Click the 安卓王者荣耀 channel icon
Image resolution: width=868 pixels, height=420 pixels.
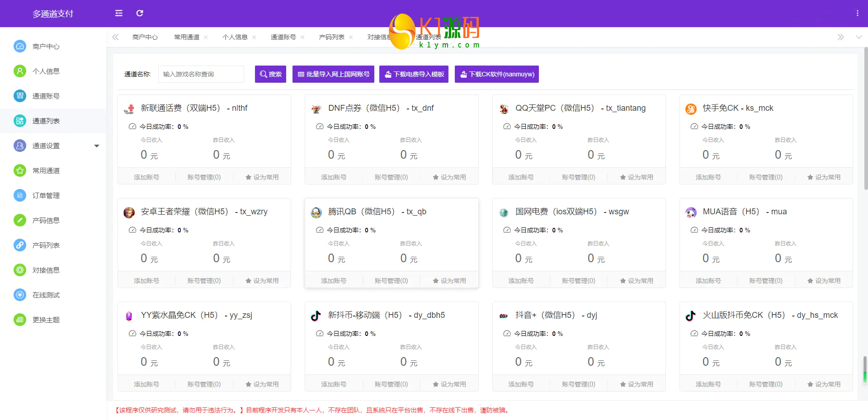pos(129,212)
